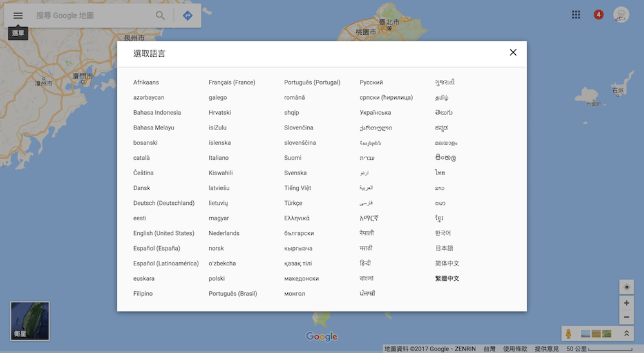This screenshot has width=644, height=353.
Task: Select монгол language
Action: 294,293
